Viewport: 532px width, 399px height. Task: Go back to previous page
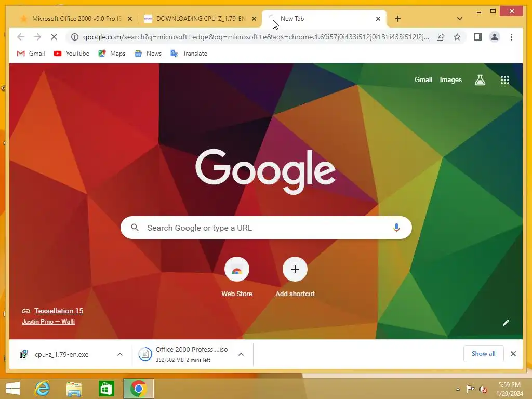point(21,37)
